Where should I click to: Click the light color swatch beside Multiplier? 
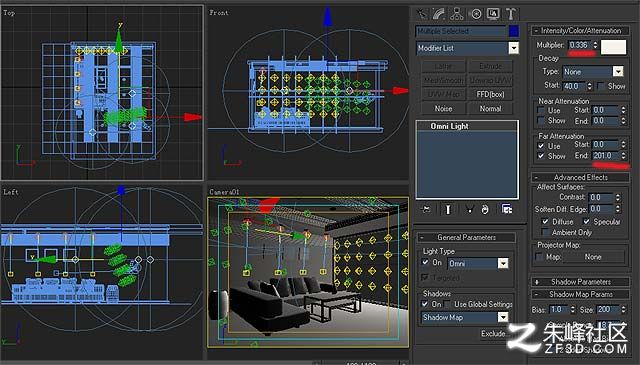pos(613,47)
